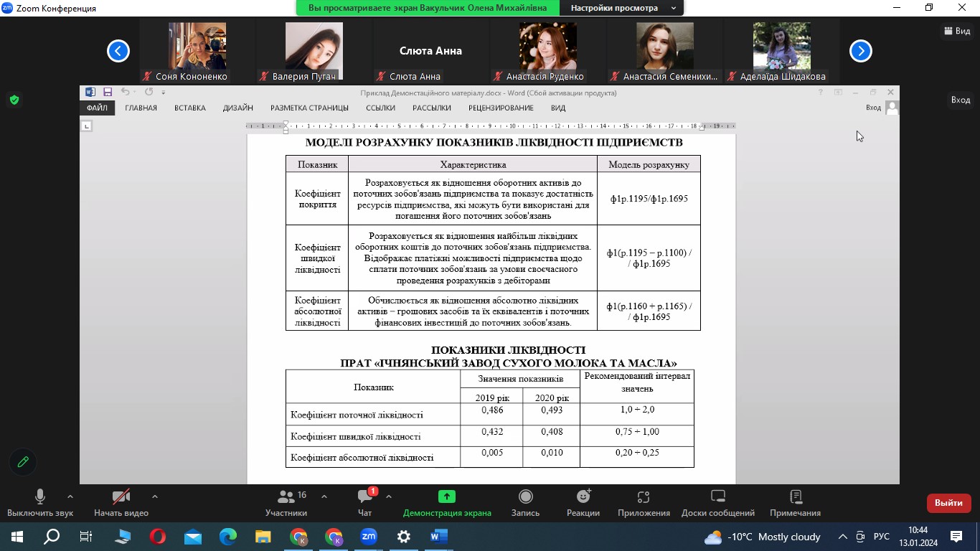Select Соня Кононенко video thumbnail

(197, 51)
